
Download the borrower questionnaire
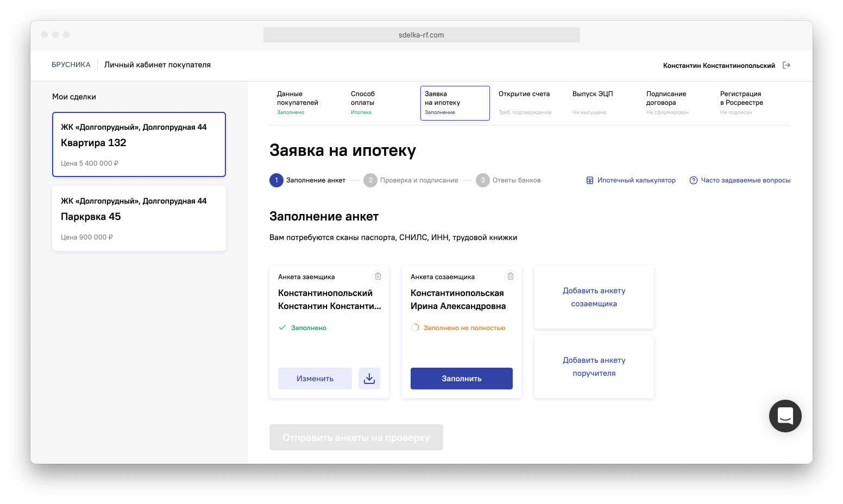pos(369,379)
